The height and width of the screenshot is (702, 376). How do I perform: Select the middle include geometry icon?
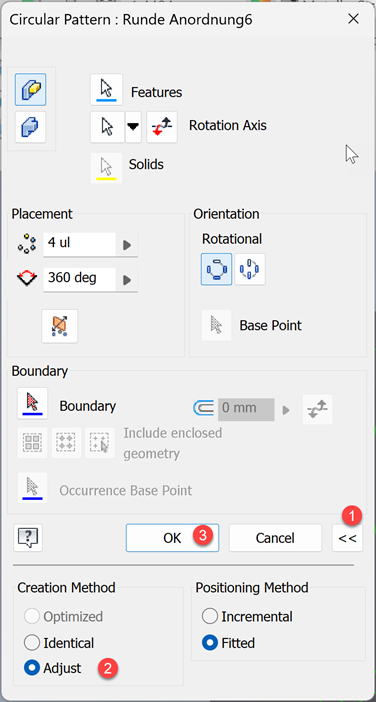point(66,442)
